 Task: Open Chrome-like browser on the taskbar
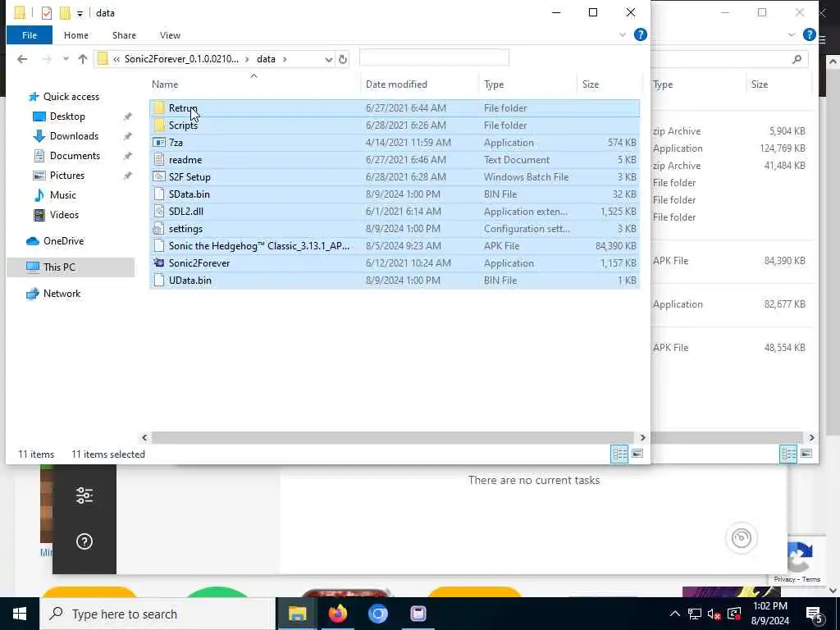tap(377, 614)
